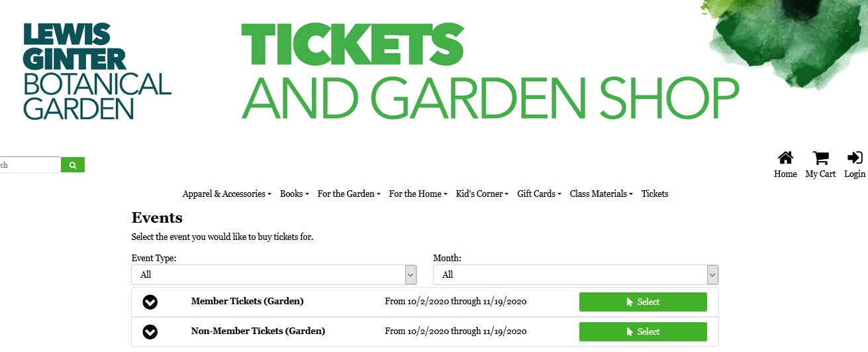Open the Event Type dropdown
The height and width of the screenshot is (352, 868).
(x=274, y=274)
